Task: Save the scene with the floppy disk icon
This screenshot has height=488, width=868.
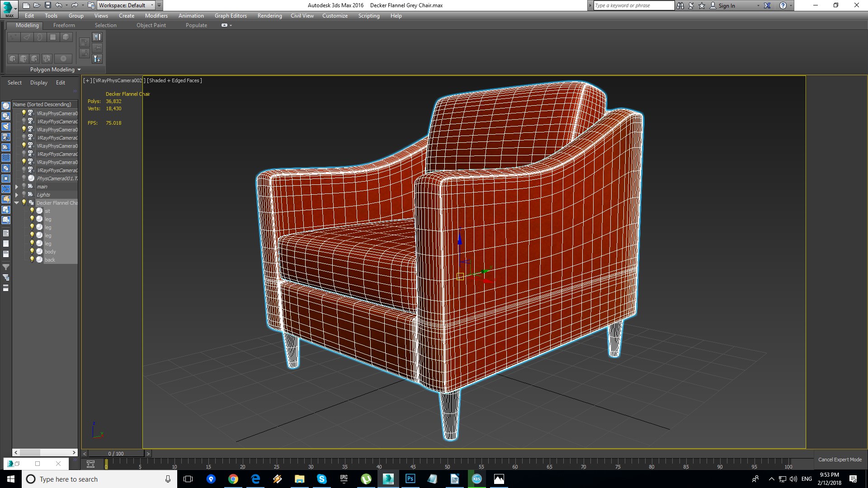Action: [47, 5]
